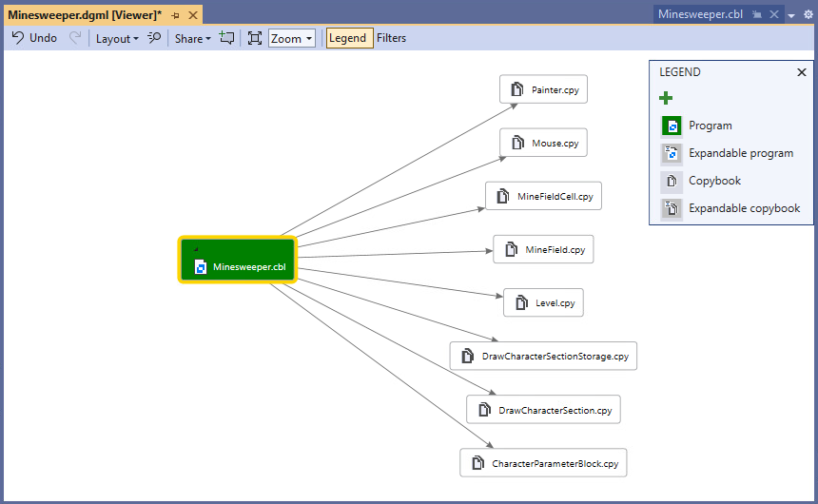
Task: Click the Undo button in toolbar
Action: pyautogui.click(x=33, y=38)
